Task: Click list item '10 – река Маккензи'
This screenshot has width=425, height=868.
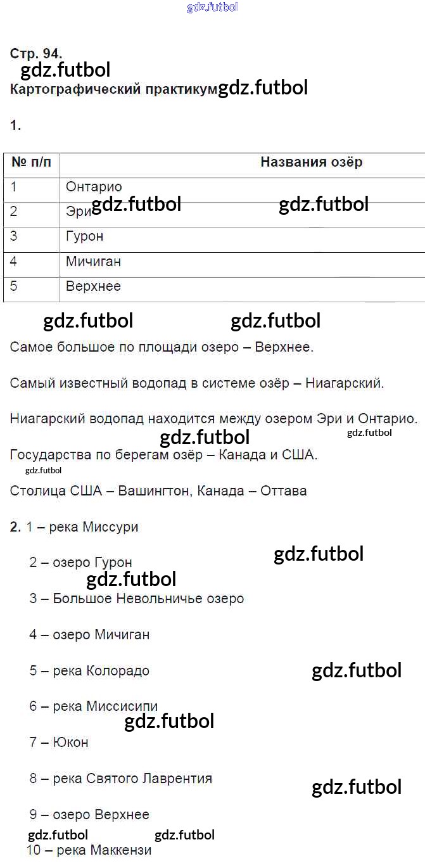Action: pos(89,850)
